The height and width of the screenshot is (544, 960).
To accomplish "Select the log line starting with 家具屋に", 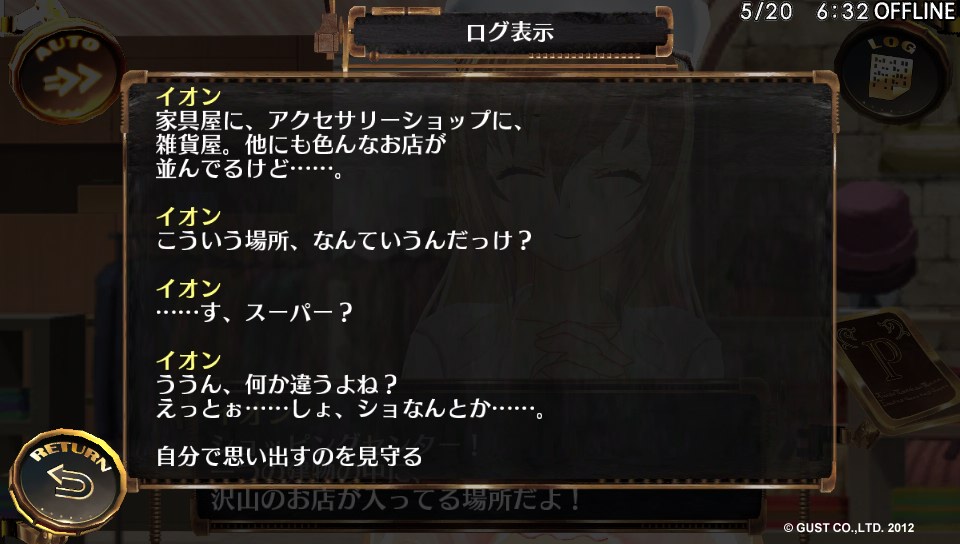I will point(341,121).
